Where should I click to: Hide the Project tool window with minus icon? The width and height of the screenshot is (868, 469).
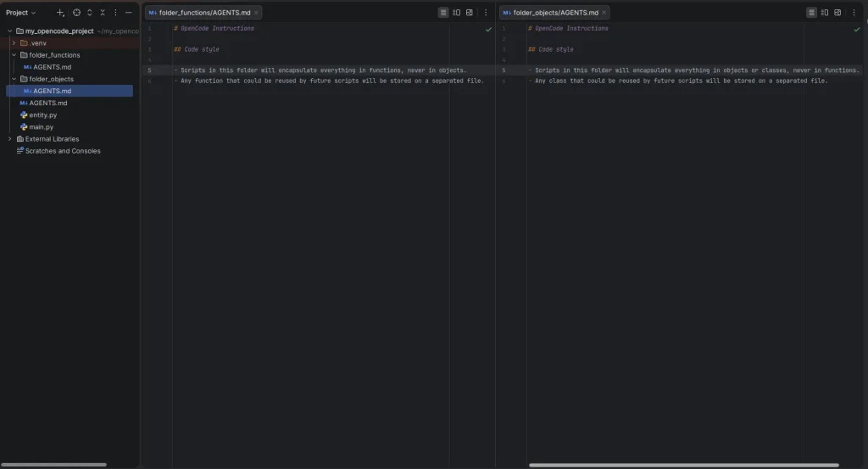coord(129,12)
